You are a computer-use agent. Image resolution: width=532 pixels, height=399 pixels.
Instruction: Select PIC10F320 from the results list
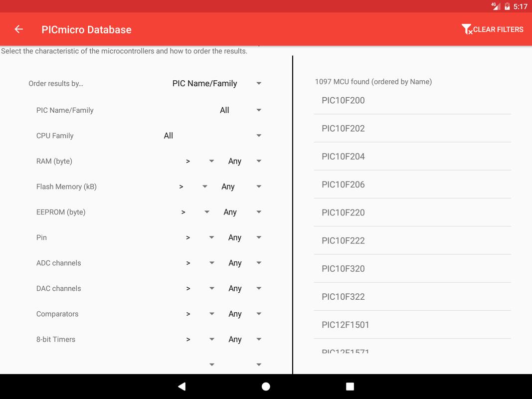pyautogui.click(x=412, y=269)
